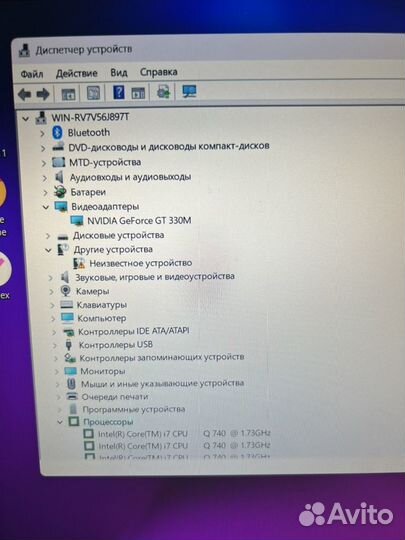Click the action pane toolbar icon
Viewport: 405px width, 540px height.
point(138,93)
